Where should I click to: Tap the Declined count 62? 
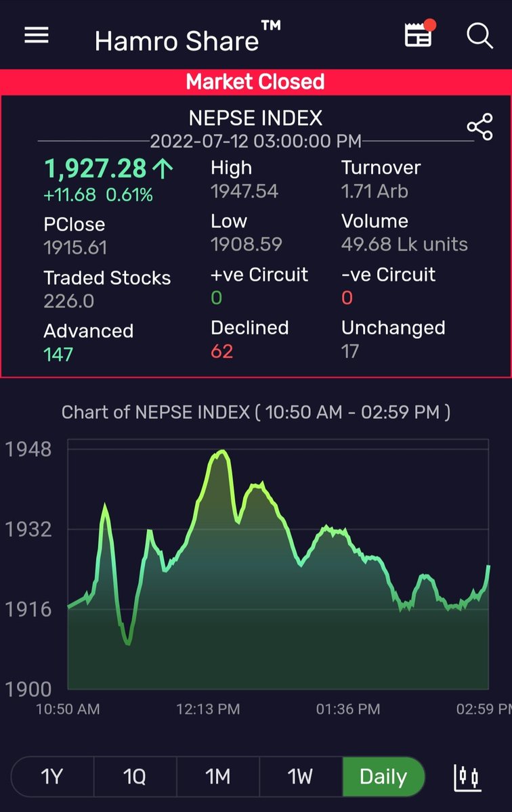point(221,351)
